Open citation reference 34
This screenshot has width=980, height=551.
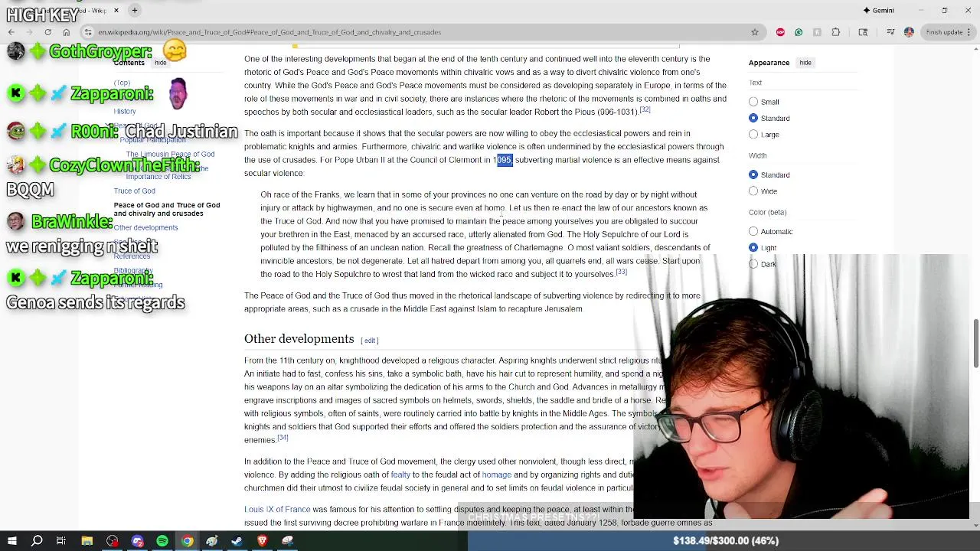click(283, 437)
